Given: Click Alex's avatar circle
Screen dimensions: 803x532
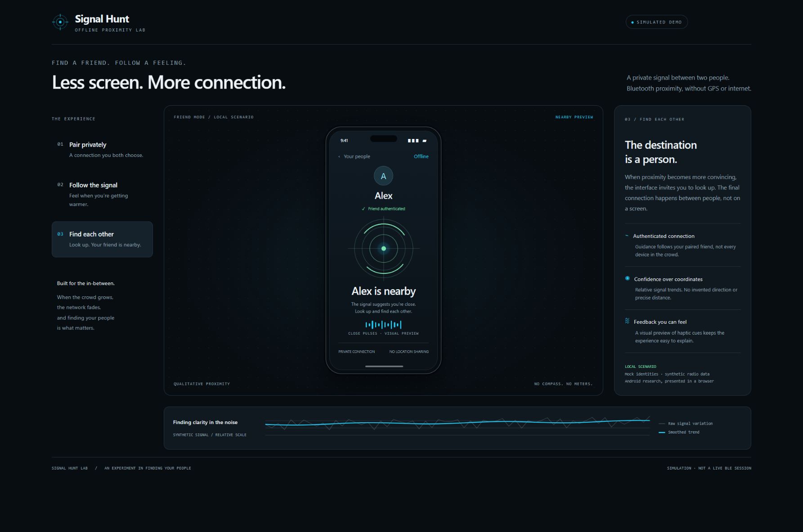Looking at the screenshot, I should pyautogui.click(x=383, y=176).
